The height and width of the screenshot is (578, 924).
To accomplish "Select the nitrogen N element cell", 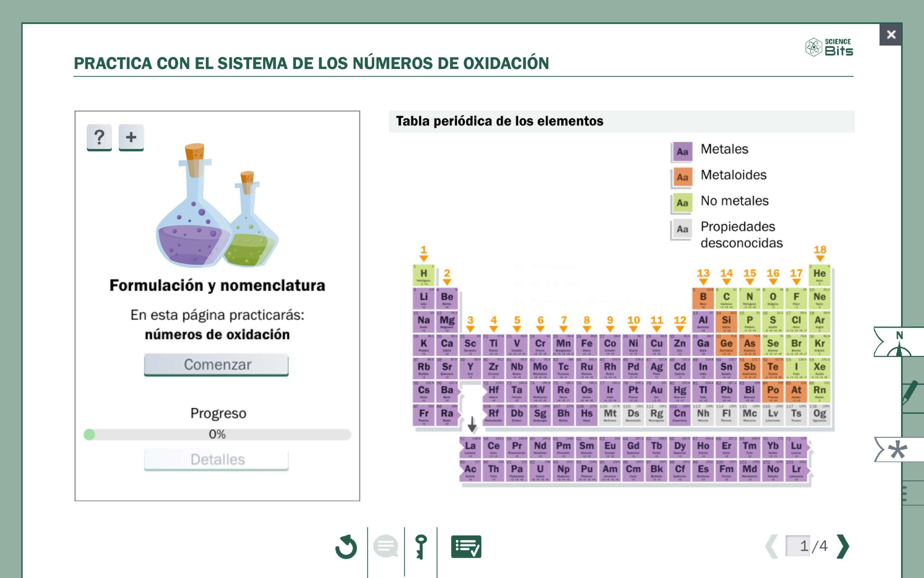I will (x=750, y=298).
